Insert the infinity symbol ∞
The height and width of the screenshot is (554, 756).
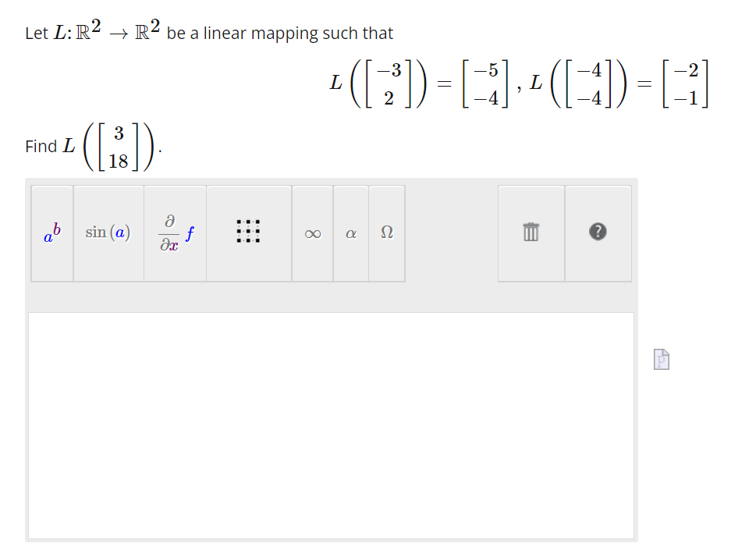(312, 233)
